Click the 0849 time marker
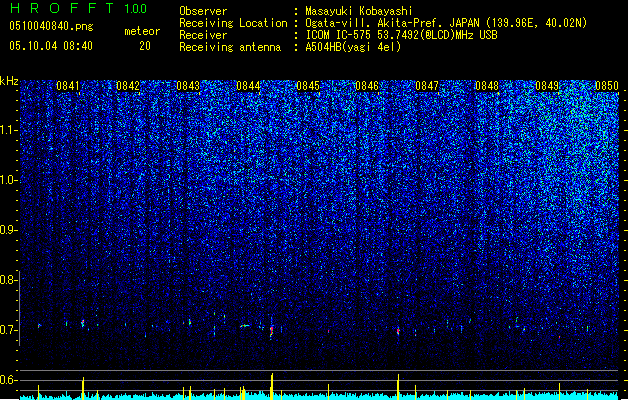The height and width of the screenshot is (400, 629). [547, 86]
